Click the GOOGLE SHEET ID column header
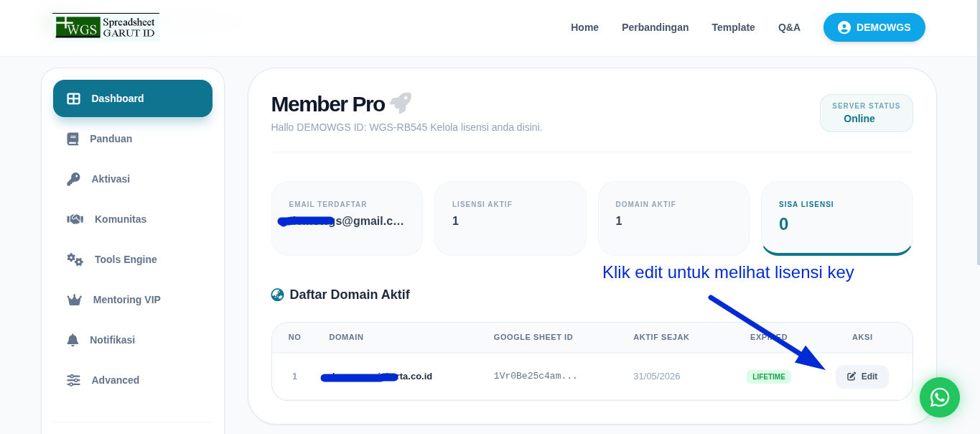The width and height of the screenshot is (980, 434). [x=533, y=337]
